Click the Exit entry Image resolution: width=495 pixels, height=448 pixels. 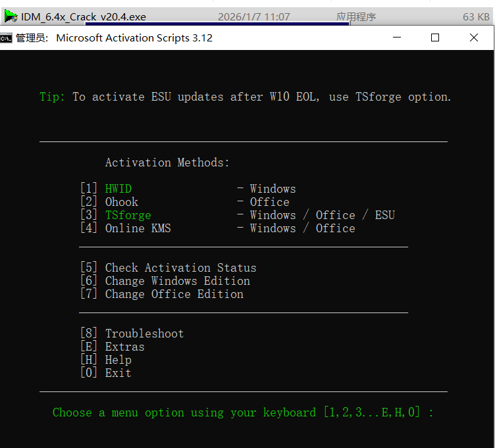click(118, 373)
